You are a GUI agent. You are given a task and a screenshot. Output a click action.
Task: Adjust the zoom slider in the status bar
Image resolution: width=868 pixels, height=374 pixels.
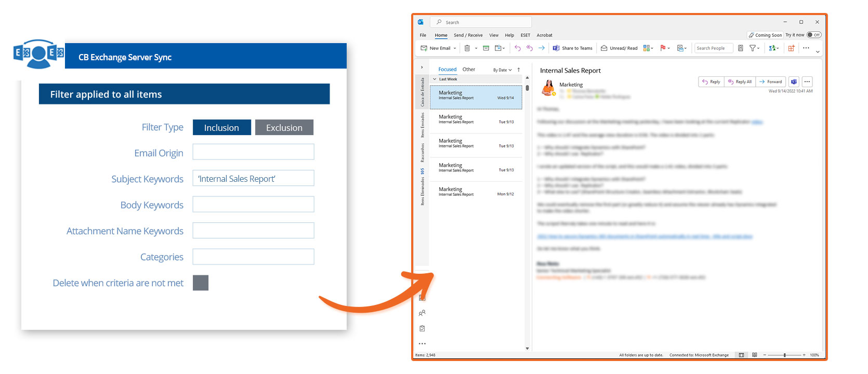point(785,355)
